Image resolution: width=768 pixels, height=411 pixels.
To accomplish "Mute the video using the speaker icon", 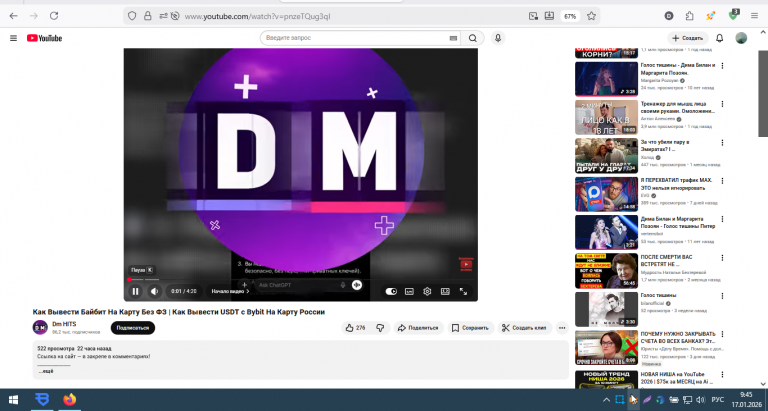I will pos(154,291).
